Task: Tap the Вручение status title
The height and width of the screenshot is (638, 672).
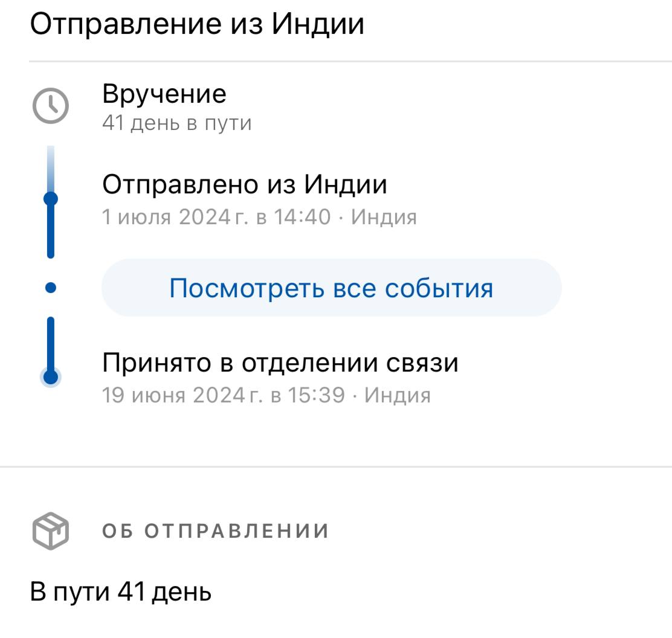Action: point(164,94)
